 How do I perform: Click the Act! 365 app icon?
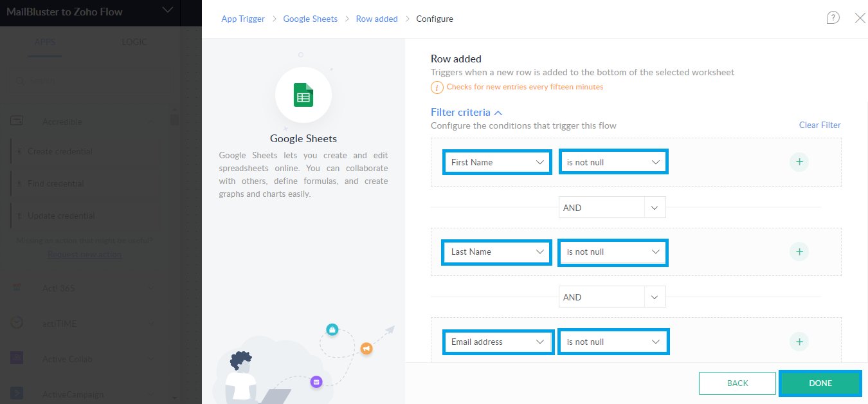point(16,288)
